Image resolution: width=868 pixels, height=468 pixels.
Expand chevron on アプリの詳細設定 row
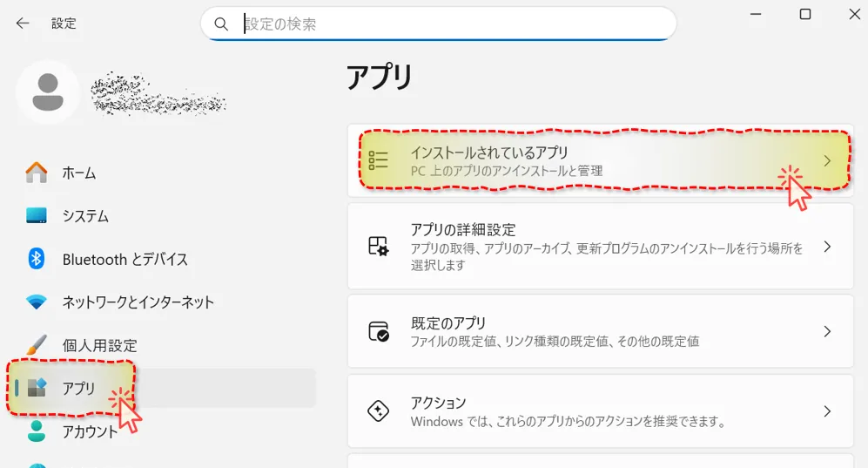(x=827, y=247)
